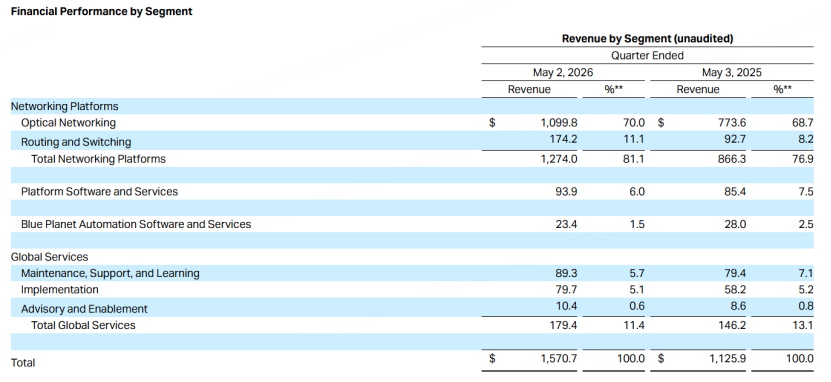
Task: Select the heading 'Financial Performance by Segment'
Action: click(x=101, y=11)
